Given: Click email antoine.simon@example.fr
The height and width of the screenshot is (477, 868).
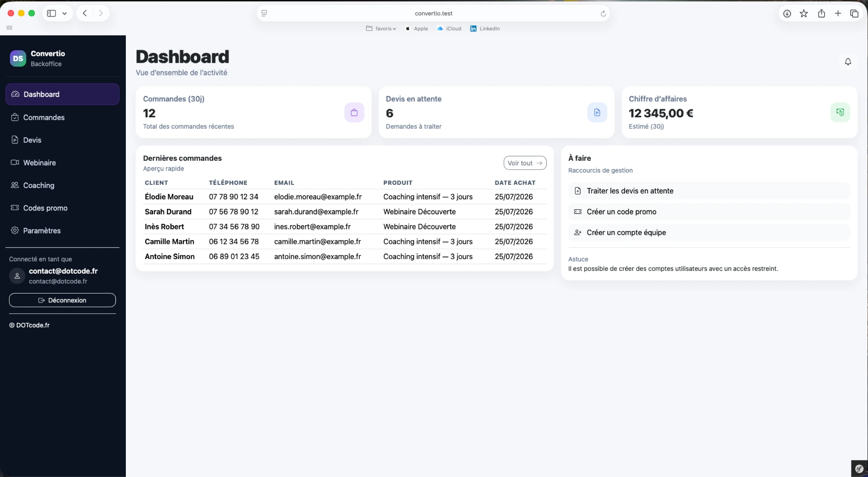Looking at the screenshot, I should tap(318, 257).
